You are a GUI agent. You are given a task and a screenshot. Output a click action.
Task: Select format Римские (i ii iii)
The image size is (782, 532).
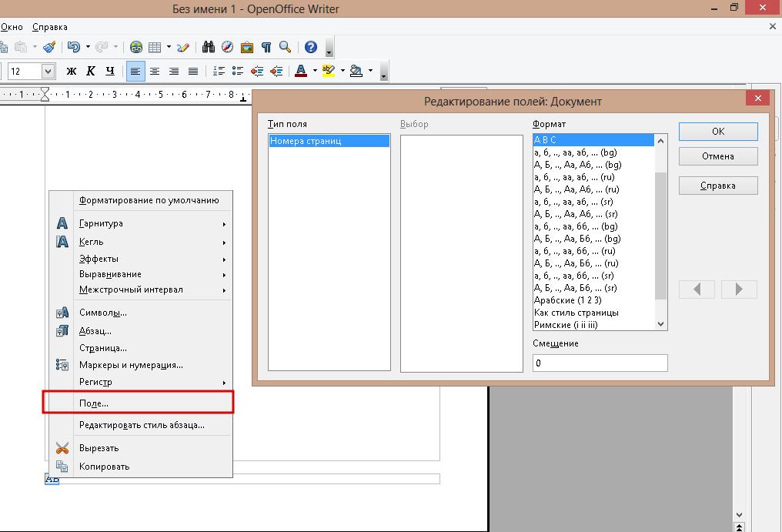[x=593, y=325]
